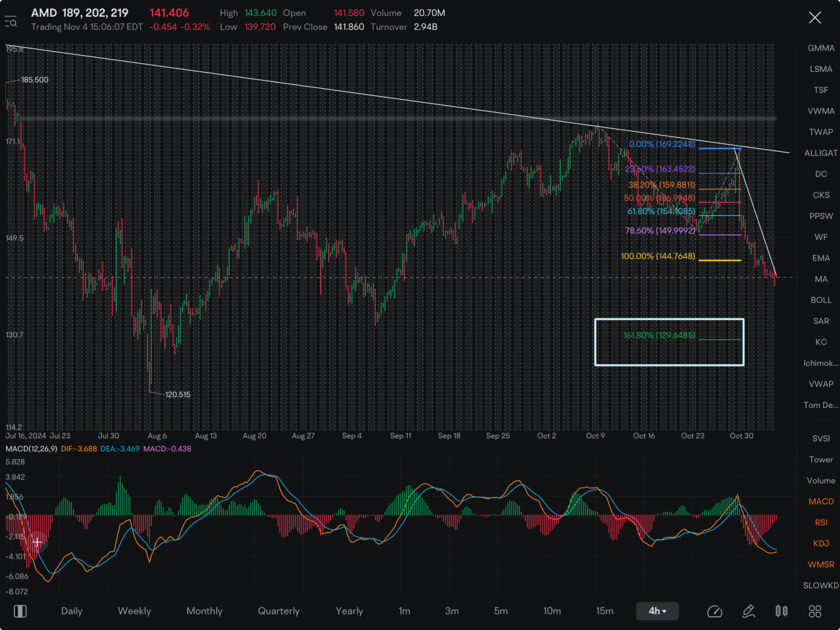Screen dimensions: 840x630
Task: Select the 100.00% (144.7648) Fibonacci level
Action: 658,256
